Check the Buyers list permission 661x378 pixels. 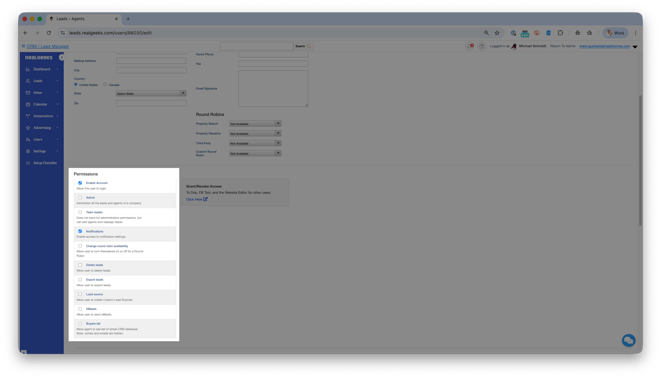(x=80, y=324)
